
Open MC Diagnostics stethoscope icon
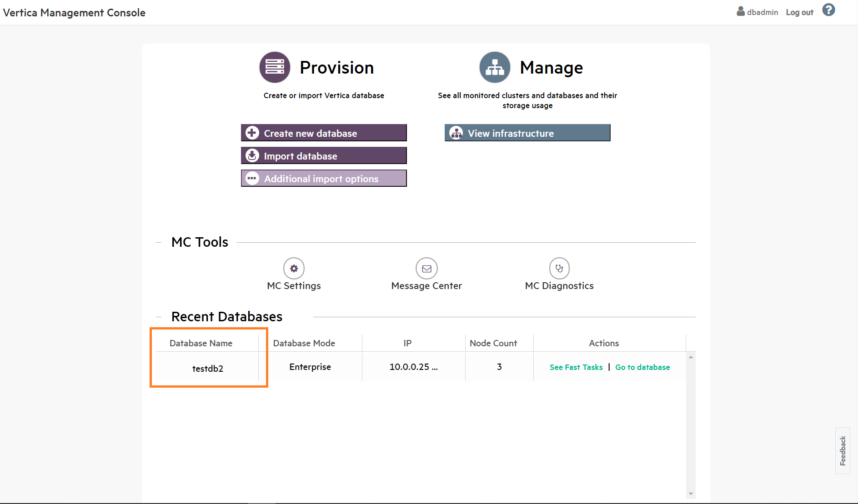(559, 269)
